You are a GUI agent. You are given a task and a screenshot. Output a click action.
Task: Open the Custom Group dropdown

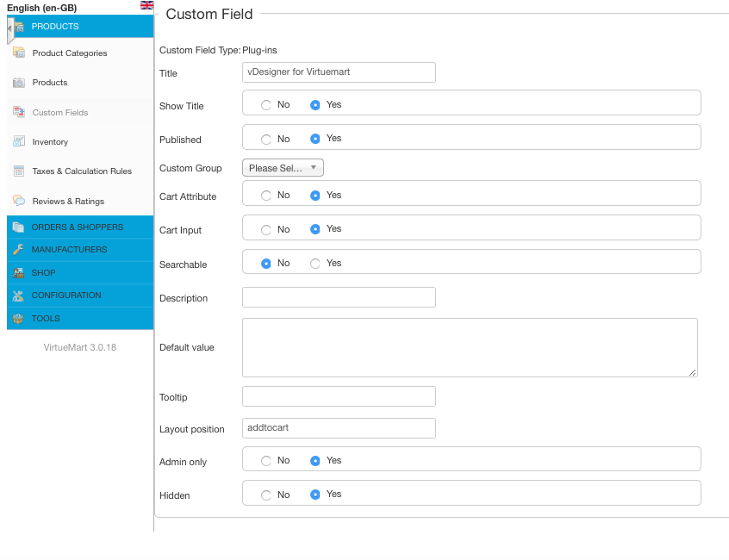pos(283,168)
